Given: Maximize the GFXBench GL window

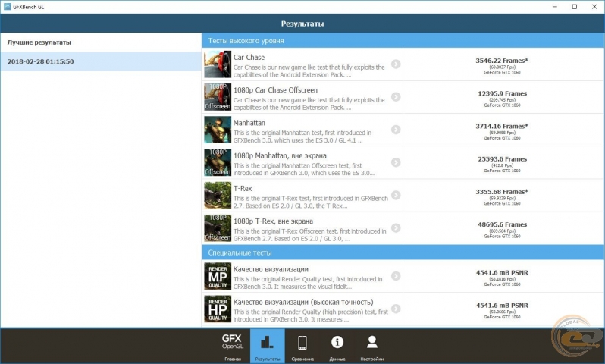Looking at the screenshot, I should (575, 7).
